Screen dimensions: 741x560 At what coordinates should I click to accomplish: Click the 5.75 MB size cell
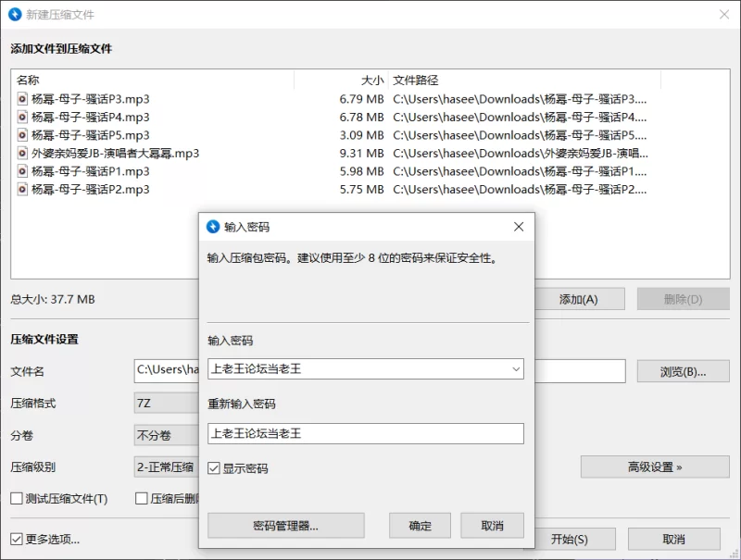(361, 190)
